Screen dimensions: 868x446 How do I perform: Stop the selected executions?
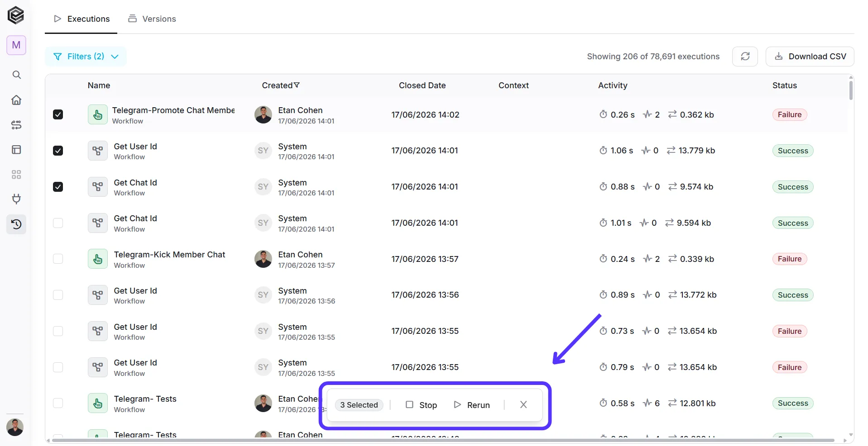tap(421, 405)
